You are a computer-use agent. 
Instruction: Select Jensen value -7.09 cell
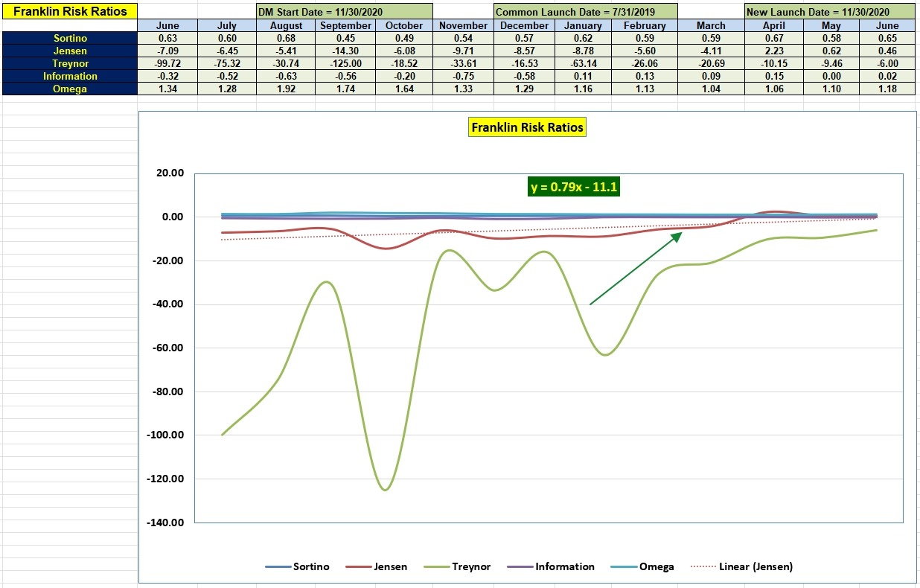click(168, 51)
